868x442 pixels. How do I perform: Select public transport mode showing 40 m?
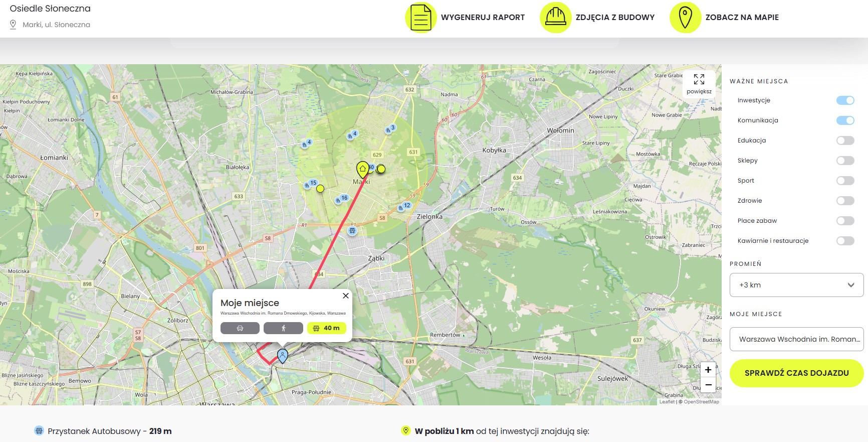click(326, 328)
